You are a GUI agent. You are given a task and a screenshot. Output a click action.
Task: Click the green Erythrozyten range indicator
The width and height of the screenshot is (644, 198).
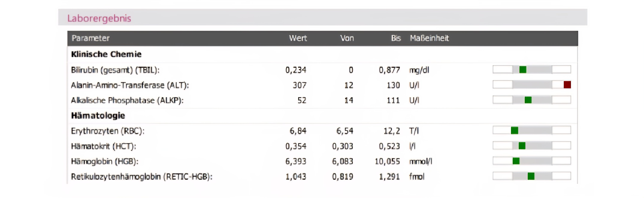(514, 130)
